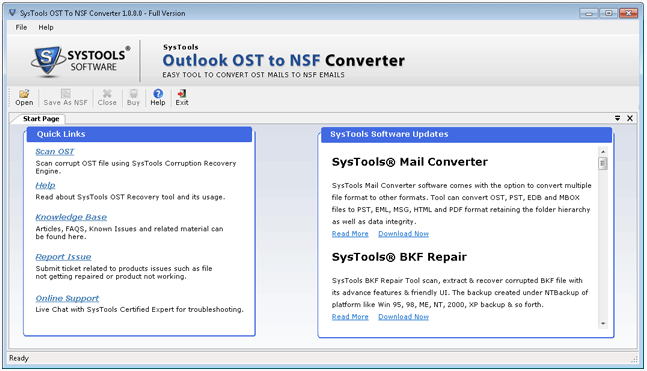Open the Start Page tab dropdown arrow
This screenshot has height=371, width=647.
(617, 118)
